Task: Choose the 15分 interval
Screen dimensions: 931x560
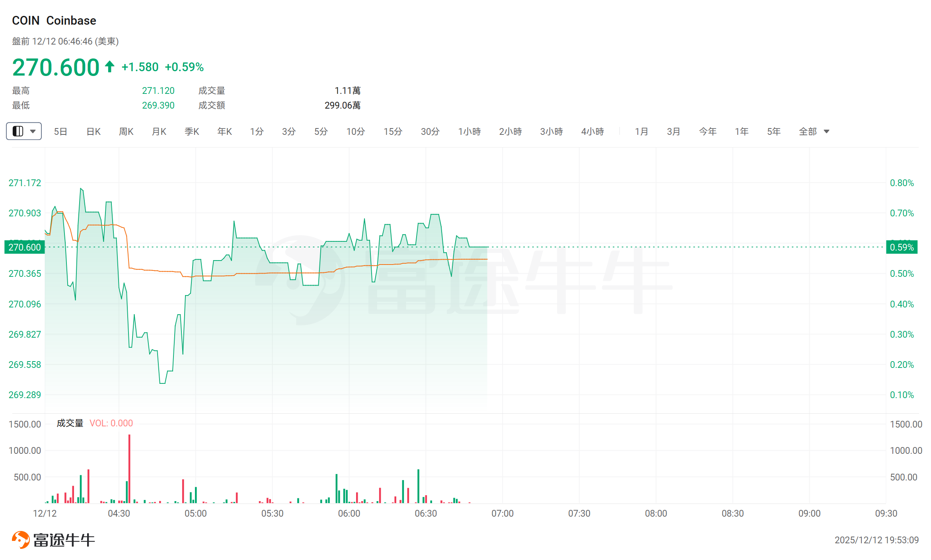Action: pyautogui.click(x=393, y=132)
